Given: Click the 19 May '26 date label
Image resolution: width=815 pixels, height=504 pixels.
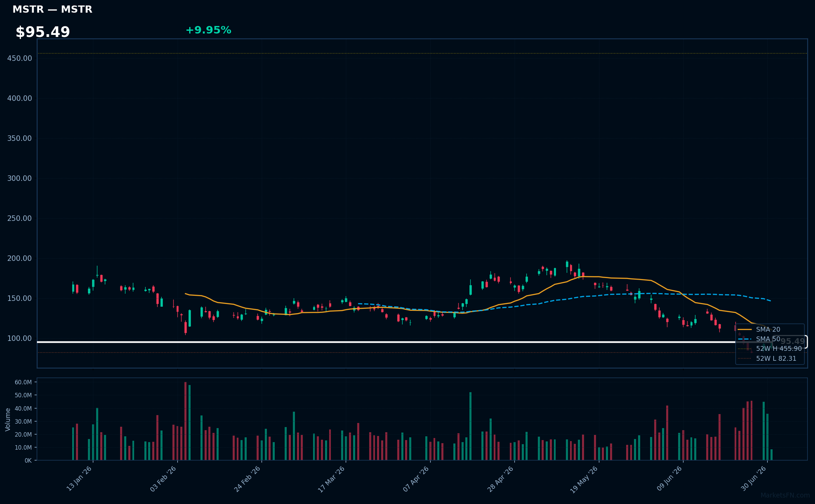Looking at the screenshot, I should (584, 479).
